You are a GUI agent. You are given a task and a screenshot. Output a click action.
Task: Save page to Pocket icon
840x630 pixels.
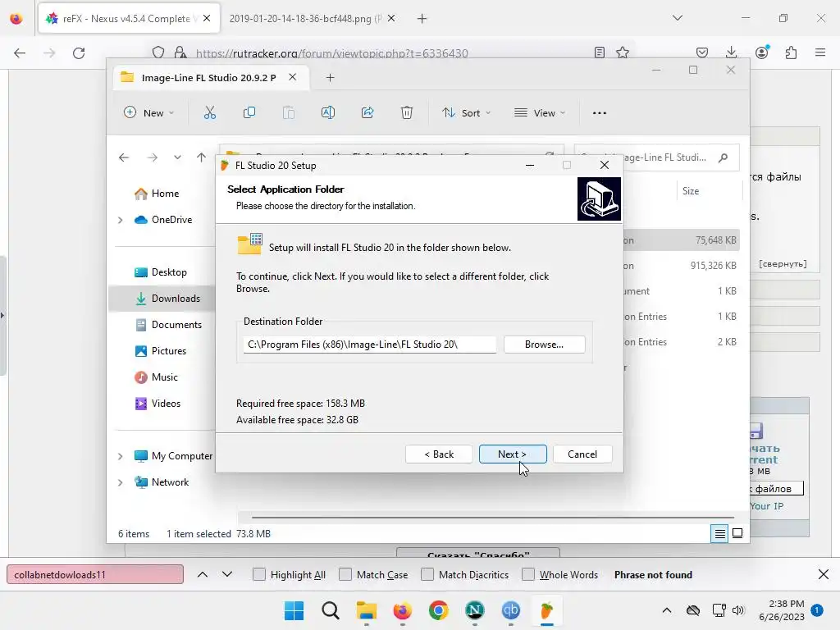702,52
